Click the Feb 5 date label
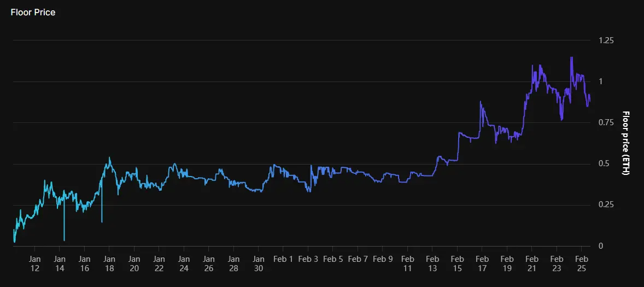Image resolution: width=644 pixels, height=287 pixels. pos(333,259)
